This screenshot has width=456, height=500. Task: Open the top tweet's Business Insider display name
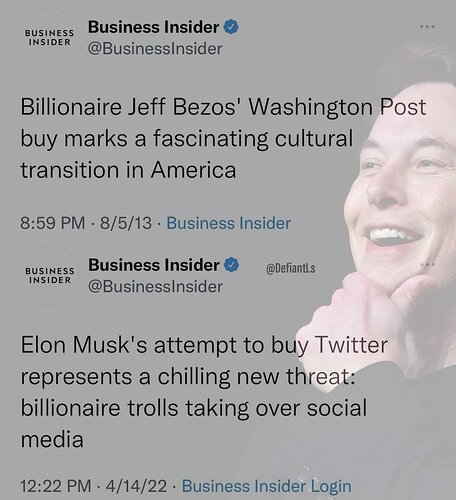154,27
